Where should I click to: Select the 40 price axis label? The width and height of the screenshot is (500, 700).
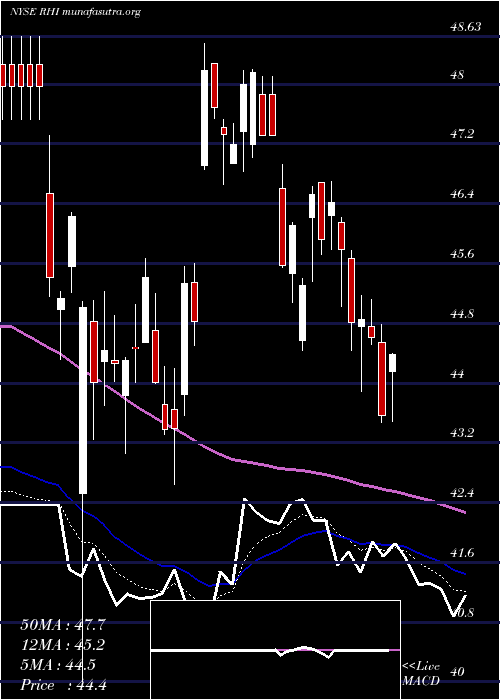(457, 672)
